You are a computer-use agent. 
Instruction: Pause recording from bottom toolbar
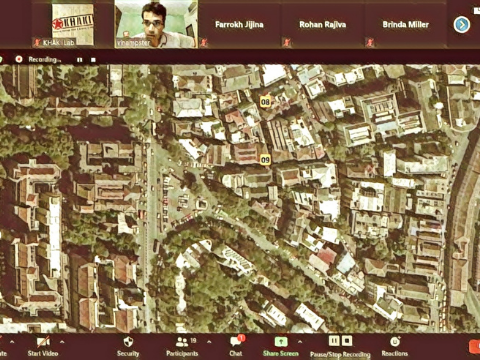(x=334, y=341)
